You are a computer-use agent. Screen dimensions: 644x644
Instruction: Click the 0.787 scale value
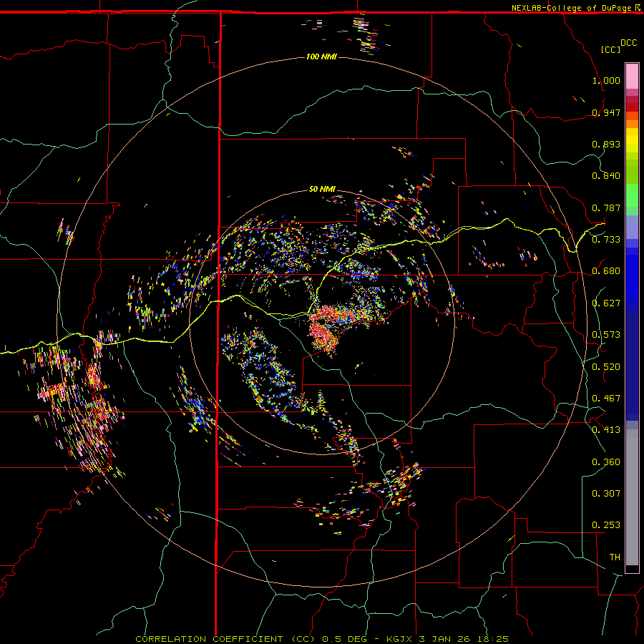(x=606, y=208)
